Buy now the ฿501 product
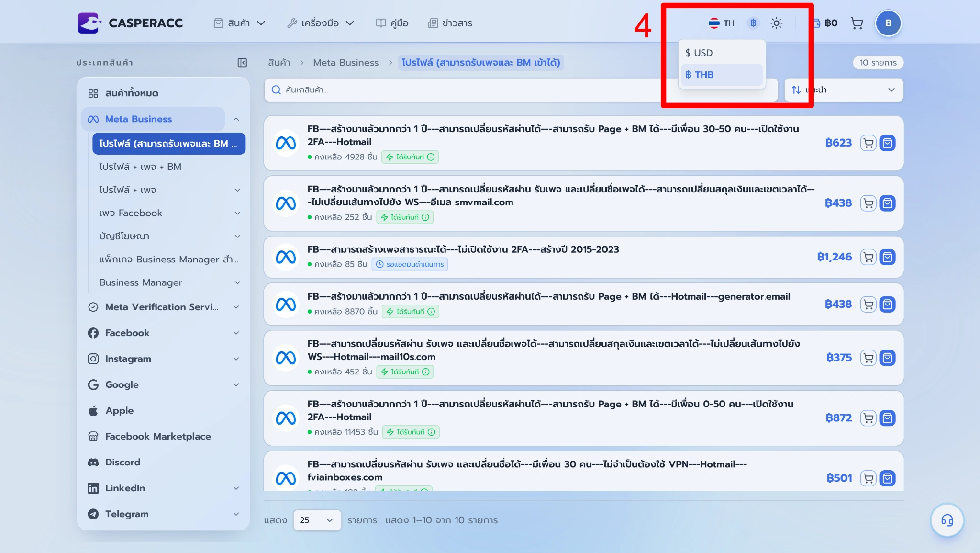 (x=887, y=478)
